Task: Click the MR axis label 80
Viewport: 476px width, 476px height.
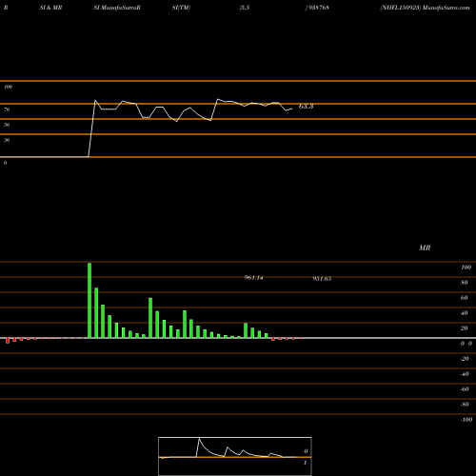Action: (465, 283)
